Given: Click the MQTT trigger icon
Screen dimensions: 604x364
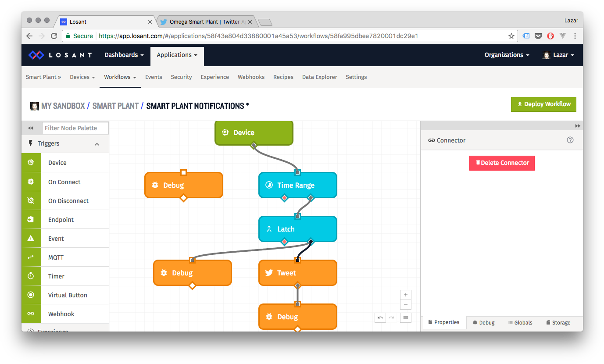Looking at the screenshot, I should point(31,257).
